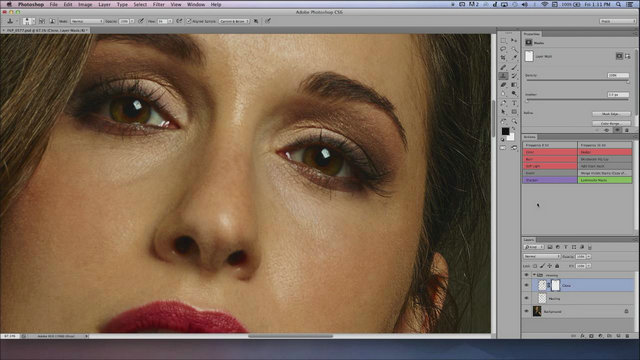Toggle lock transparent pixels
This screenshot has width=640, height=360.
coord(535,266)
